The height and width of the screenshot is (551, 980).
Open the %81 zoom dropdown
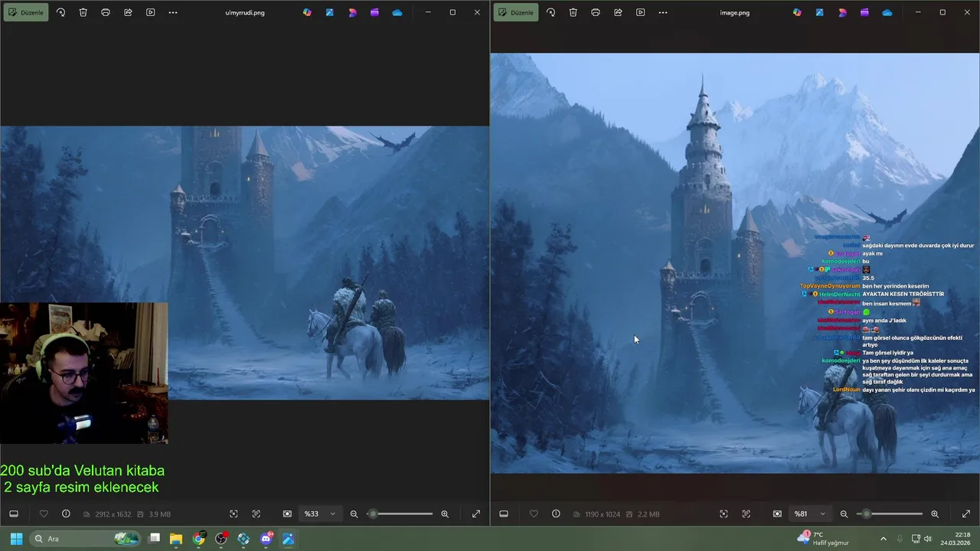[x=809, y=514]
